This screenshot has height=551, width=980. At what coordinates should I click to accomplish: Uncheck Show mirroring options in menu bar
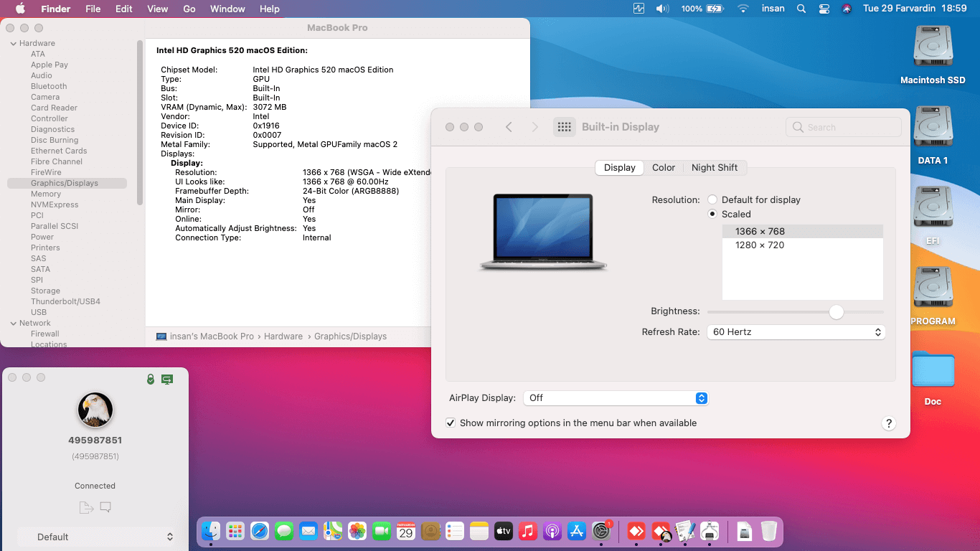click(451, 423)
